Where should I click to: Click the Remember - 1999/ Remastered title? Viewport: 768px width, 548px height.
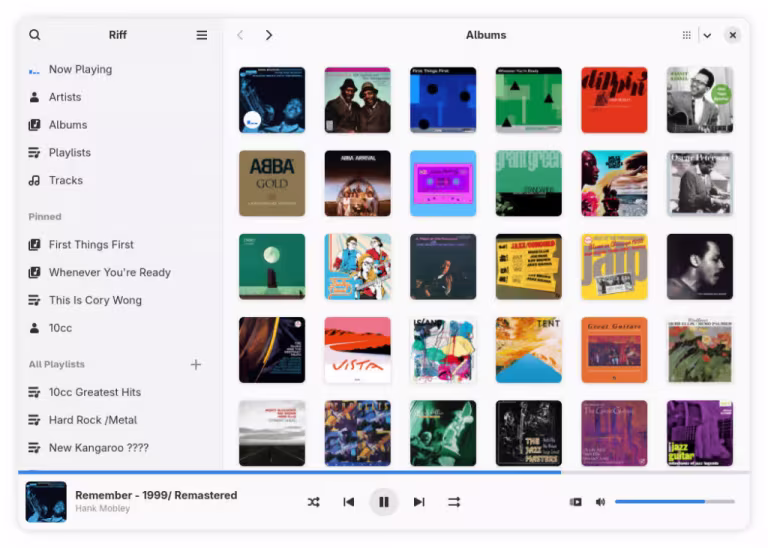click(156, 495)
